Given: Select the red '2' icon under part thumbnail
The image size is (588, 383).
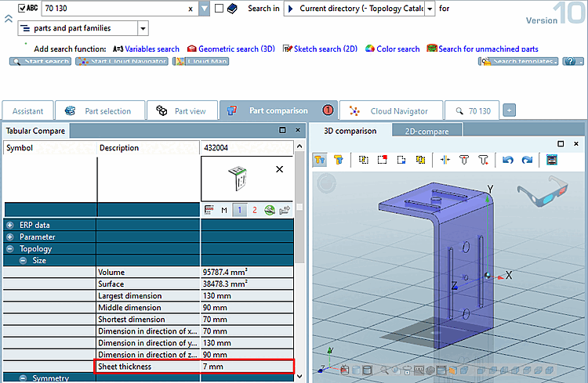Looking at the screenshot, I should coord(254,210).
